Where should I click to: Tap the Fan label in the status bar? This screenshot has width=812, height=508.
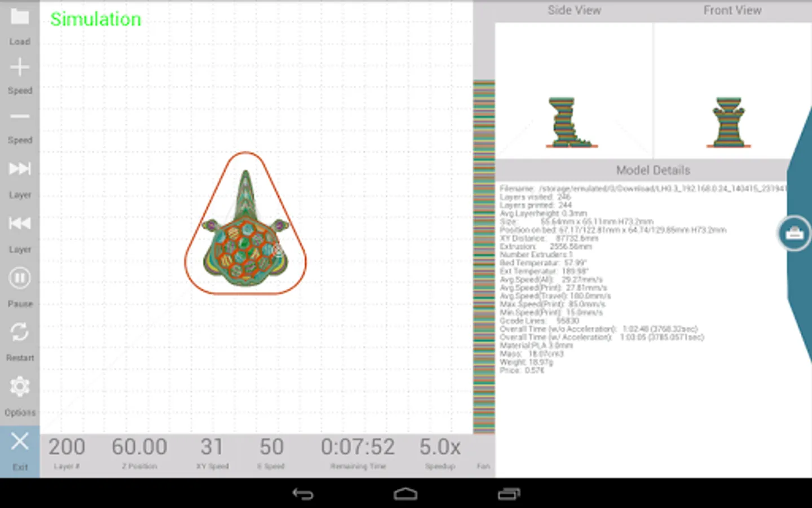click(x=483, y=466)
